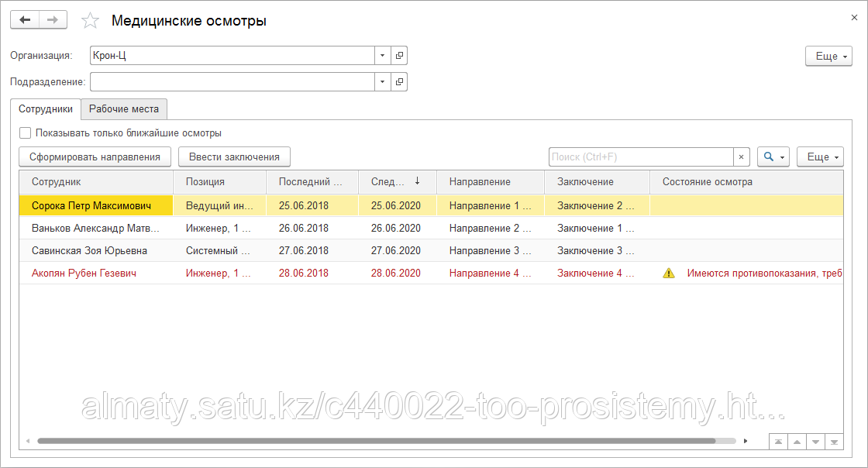This screenshot has width=868, height=468.
Task: Add form to favorites with star icon
Action: (x=91, y=21)
